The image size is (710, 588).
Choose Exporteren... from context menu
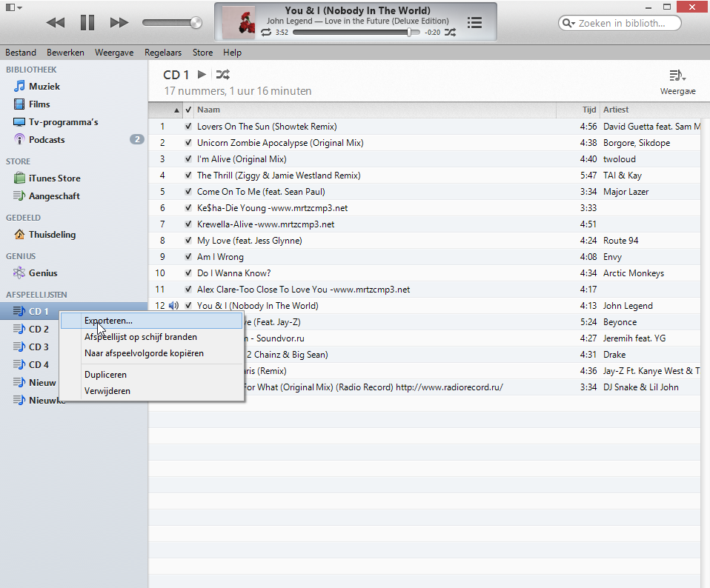pos(152,321)
